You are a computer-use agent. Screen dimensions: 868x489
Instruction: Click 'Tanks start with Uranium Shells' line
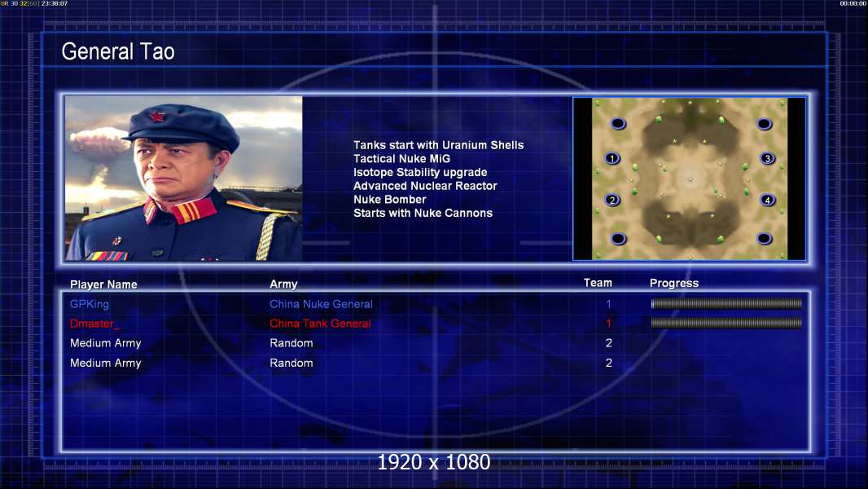tap(438, 145)
